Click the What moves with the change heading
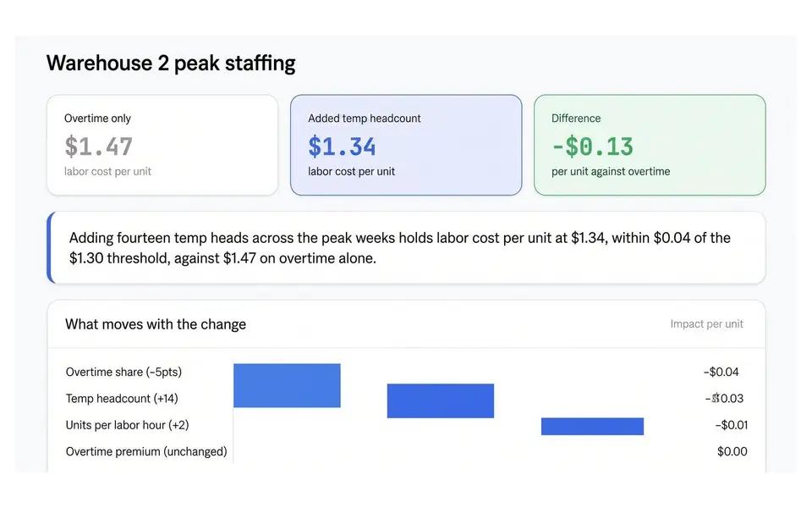The width and height of the screenshot is (812, 508). point(156,324)
